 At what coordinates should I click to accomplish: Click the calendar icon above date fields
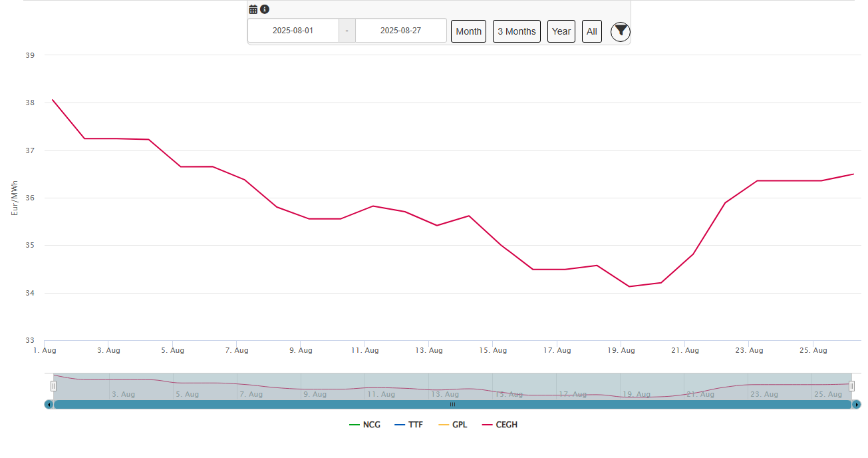point(253,9)
